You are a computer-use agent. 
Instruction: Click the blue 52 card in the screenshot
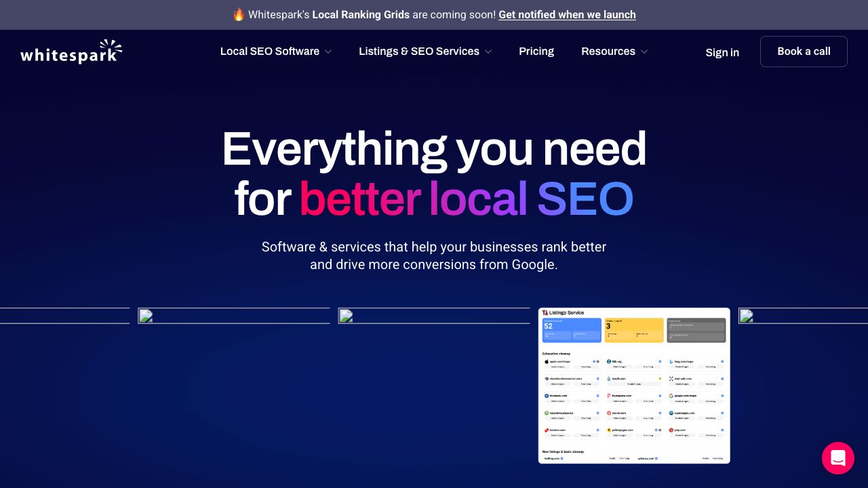572,330
